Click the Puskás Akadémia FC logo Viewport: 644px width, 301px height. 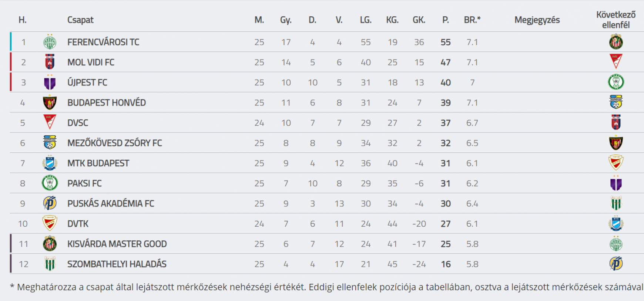(x=50, y=203)
